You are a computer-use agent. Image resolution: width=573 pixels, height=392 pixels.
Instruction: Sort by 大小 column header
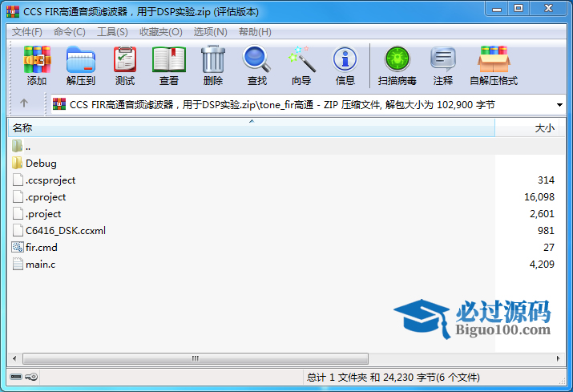point(527,128)
